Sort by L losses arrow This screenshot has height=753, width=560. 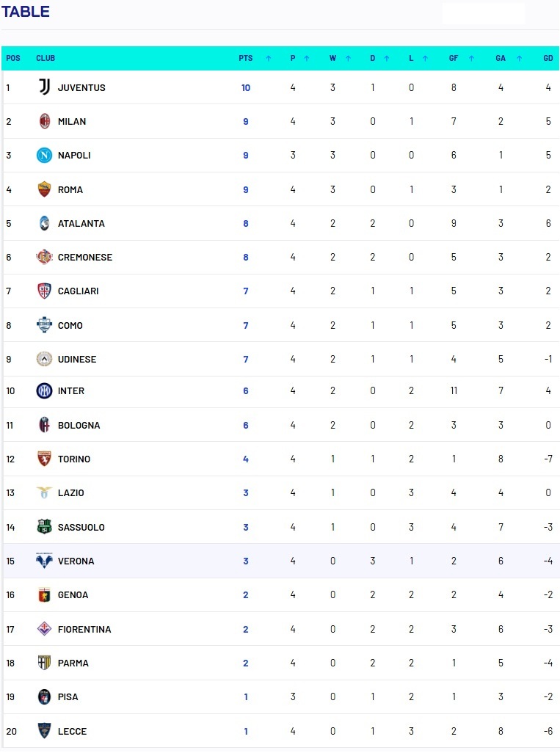(x=426, y=59)
